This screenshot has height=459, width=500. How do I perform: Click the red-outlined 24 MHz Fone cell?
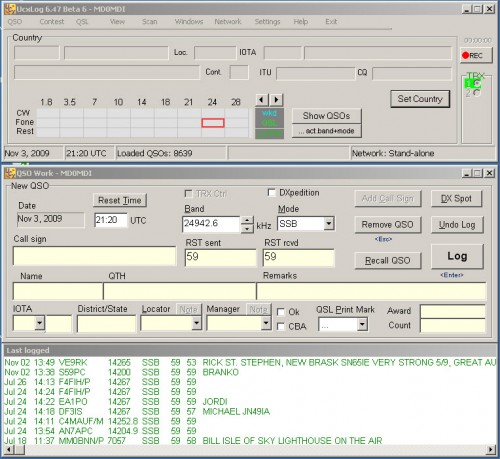pyautogui.click(x=213, y=123)
